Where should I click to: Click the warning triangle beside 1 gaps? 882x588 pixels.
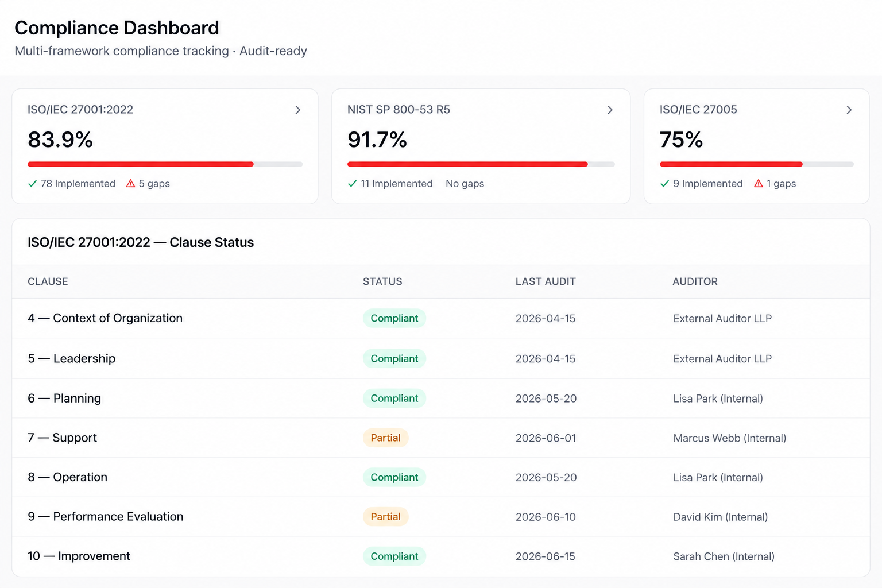(759, 184)
